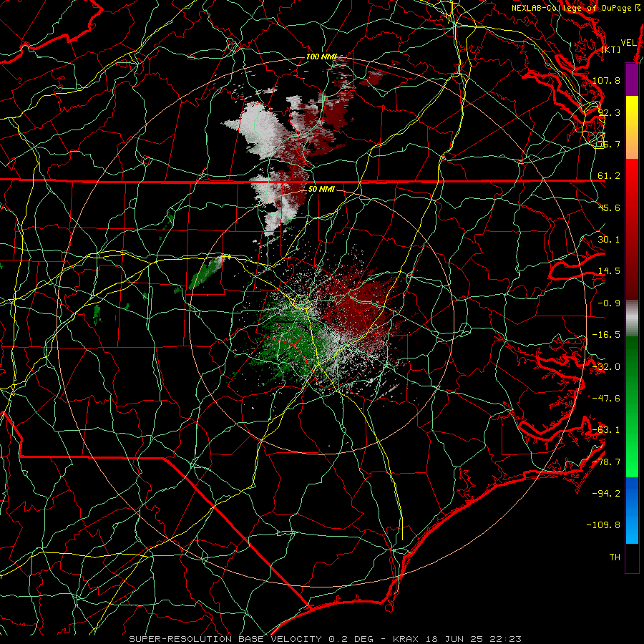Click the purple segment of the velocity scale

pyautogui.click(x=632, y=79)
